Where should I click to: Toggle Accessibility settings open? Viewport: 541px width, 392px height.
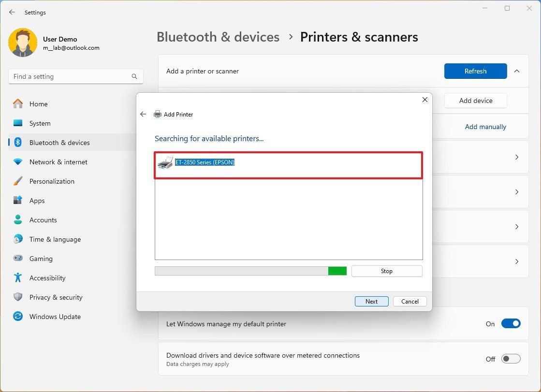coord(48,278)
